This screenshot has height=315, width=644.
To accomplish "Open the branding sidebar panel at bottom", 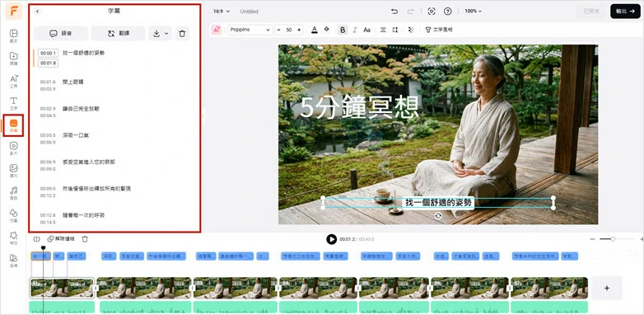I will [13, 261].
